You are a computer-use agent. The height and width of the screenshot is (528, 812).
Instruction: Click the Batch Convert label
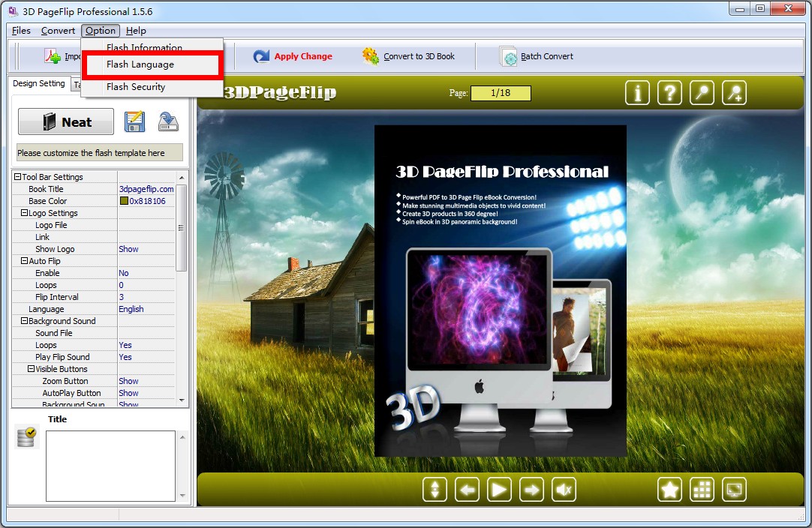(547, 56)
